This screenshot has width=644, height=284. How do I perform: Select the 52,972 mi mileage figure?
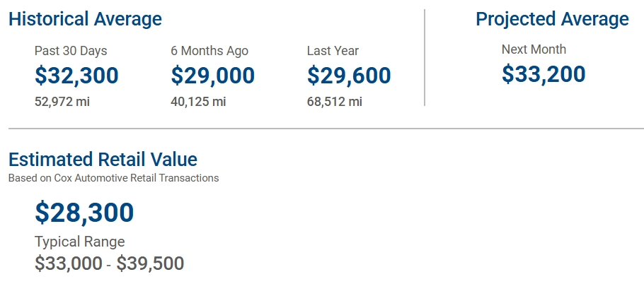click(62, 102)
